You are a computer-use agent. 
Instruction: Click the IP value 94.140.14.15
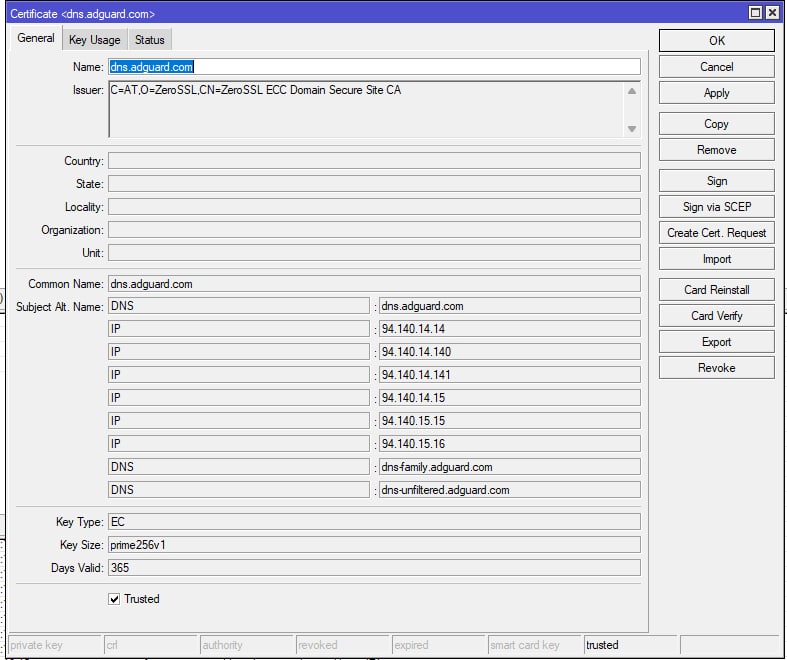(509, 398)
